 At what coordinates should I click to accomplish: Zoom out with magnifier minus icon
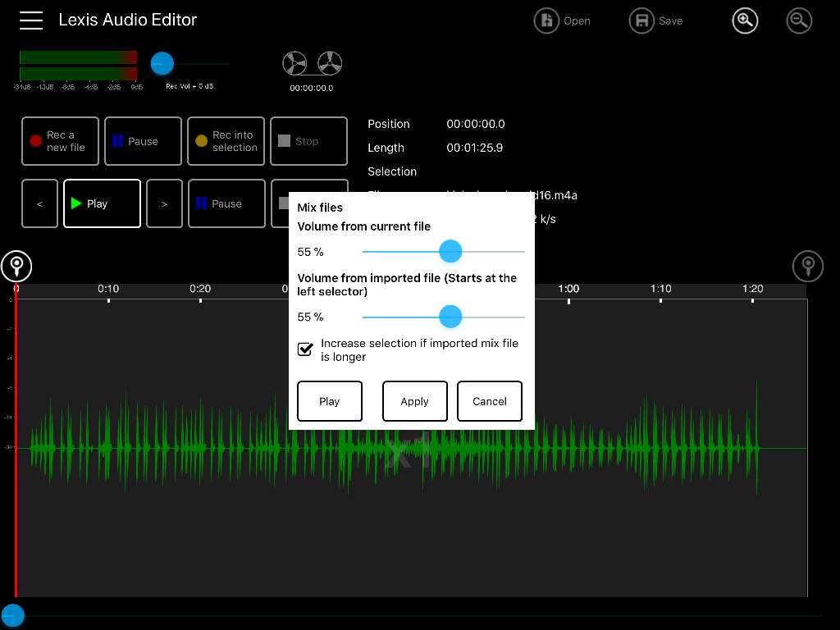pyautogui.click(x=799, y=21)
